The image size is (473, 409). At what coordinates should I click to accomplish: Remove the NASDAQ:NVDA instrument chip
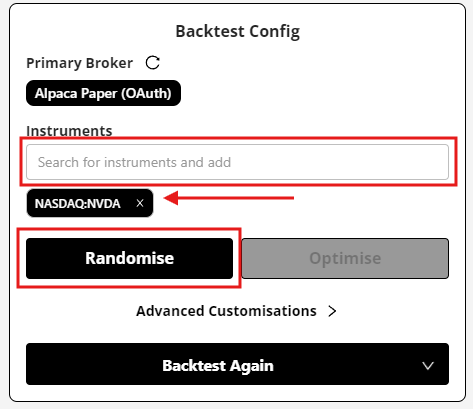coord(140,203)
